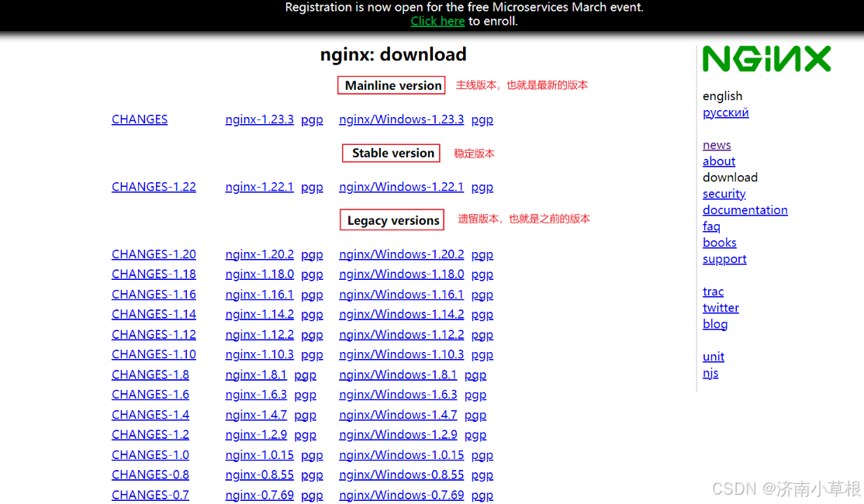Download nginx-1.2.9
This screenshot has width=864, height=504.
click(x=256, y=435)
